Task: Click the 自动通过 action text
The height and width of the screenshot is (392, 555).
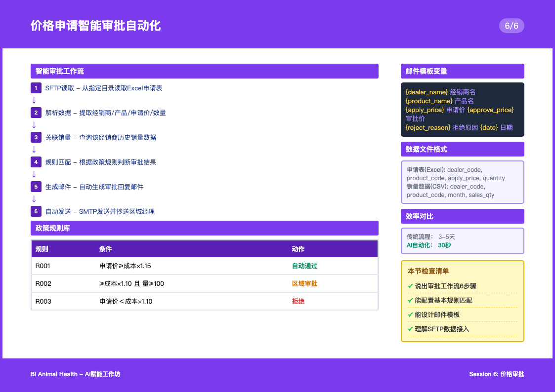Action: [x=304, y=266]
